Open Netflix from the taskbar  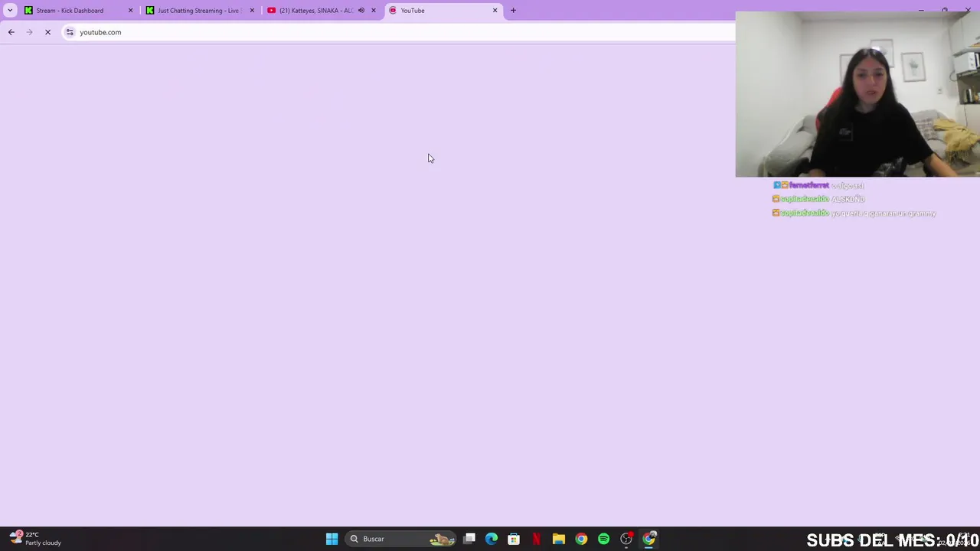pyautogui.click(x=537, y=539)
